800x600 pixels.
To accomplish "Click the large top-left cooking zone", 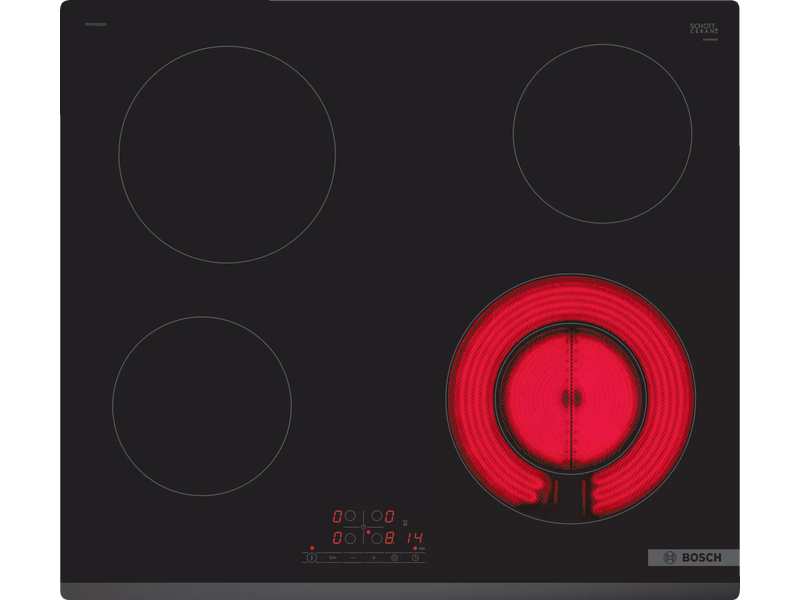I will (x=227, y=155).
